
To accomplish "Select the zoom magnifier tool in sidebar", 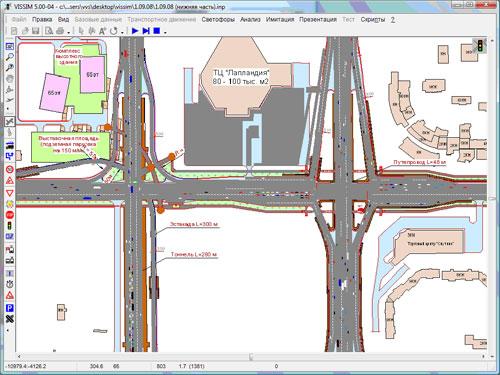I will 10,57.
